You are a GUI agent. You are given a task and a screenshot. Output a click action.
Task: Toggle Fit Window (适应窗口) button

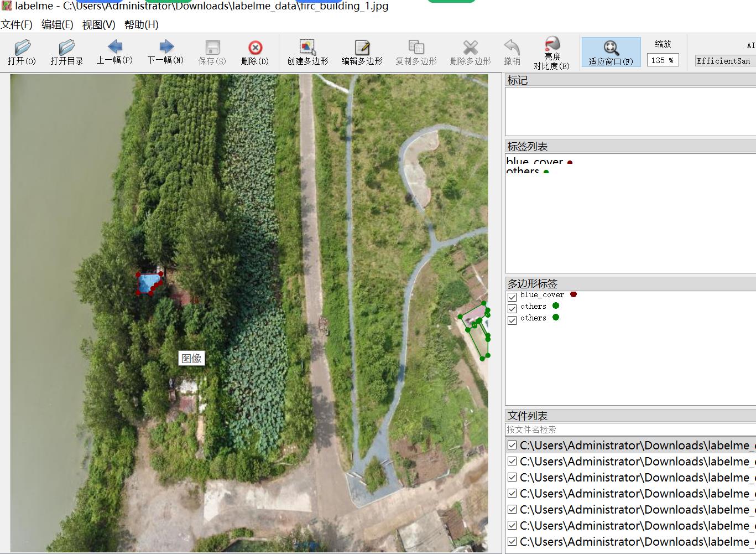tap(611, 52)
